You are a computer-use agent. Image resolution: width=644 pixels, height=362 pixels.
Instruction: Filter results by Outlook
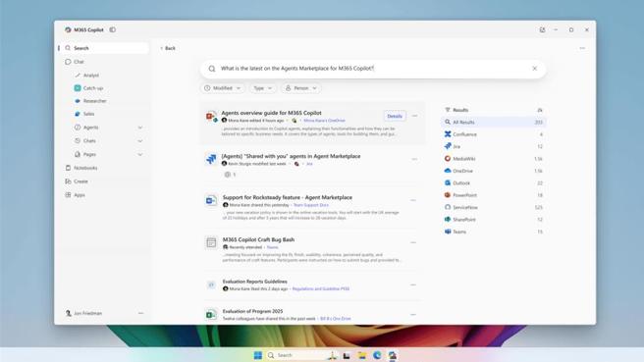(493, 183)
